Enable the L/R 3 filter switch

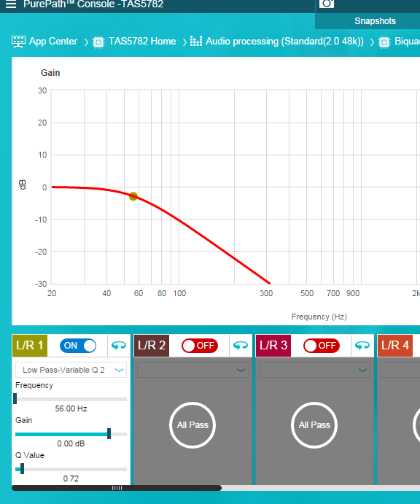click(x=322, y=346)
